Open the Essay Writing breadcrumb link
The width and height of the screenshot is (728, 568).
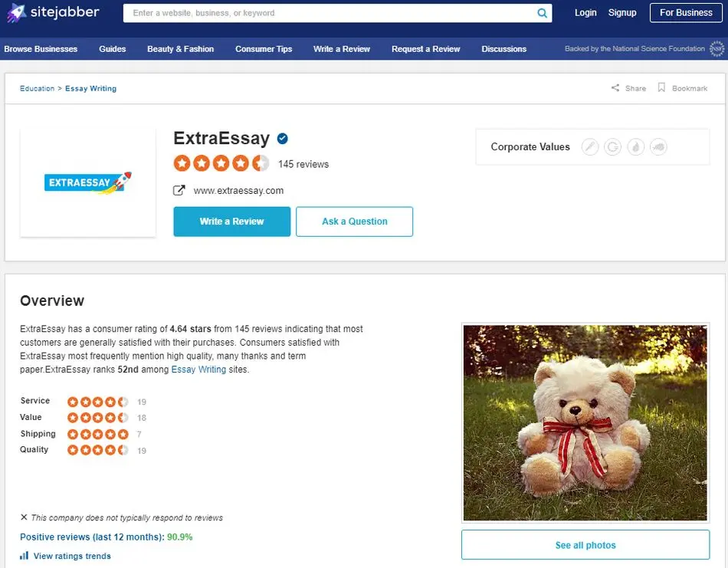[90, 88]
